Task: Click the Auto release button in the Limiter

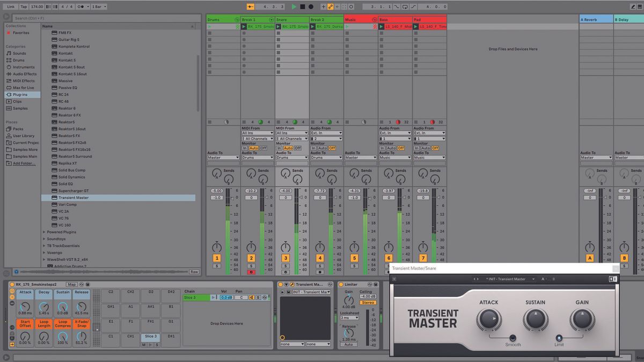Action: pos(350,344)
